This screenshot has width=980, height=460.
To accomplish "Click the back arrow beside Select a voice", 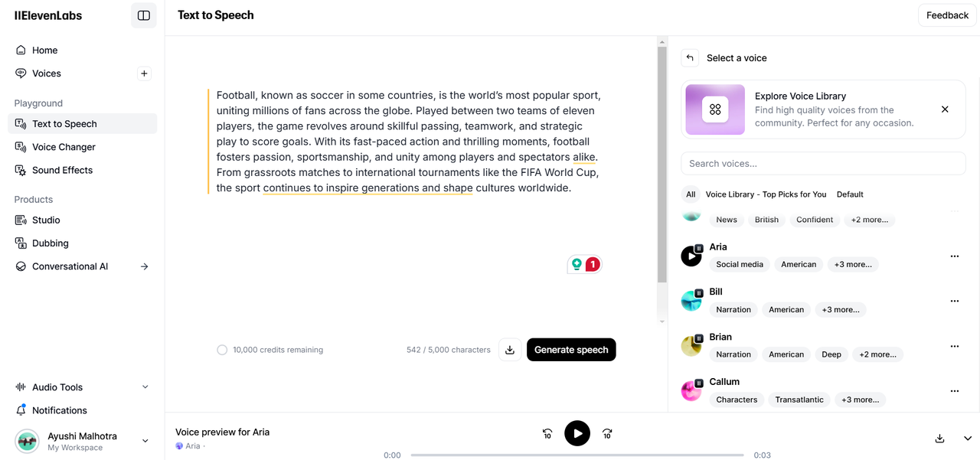I will point(690,58).
